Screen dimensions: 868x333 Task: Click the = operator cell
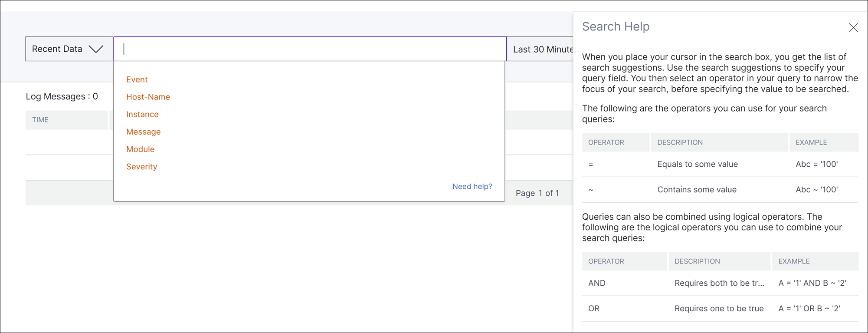591,165
